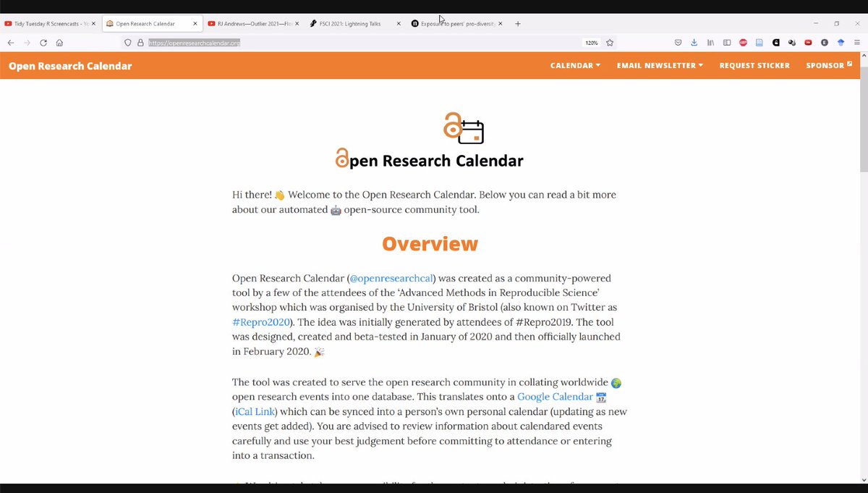Click the orange Overview heading
The width and height of the screenshot is (868, 493).
(430, 244)
